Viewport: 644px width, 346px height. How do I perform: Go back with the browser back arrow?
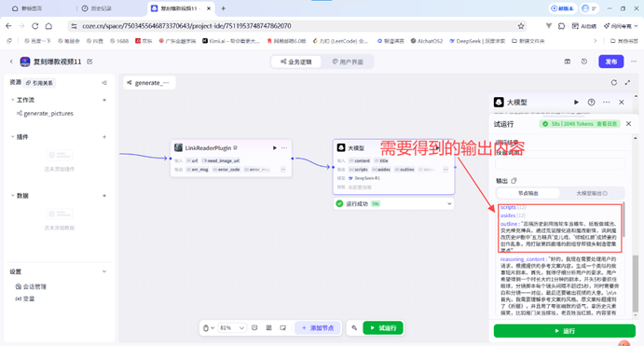8,26
